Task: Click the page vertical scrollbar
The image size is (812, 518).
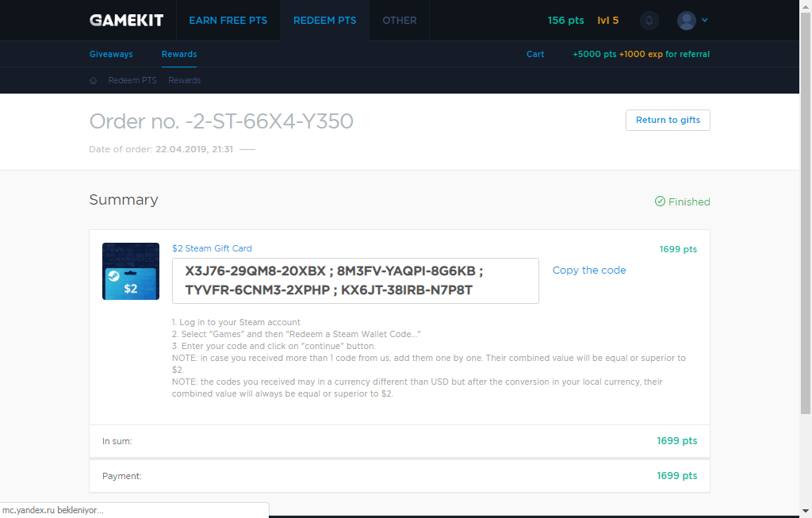Action: tap(806, 213)
